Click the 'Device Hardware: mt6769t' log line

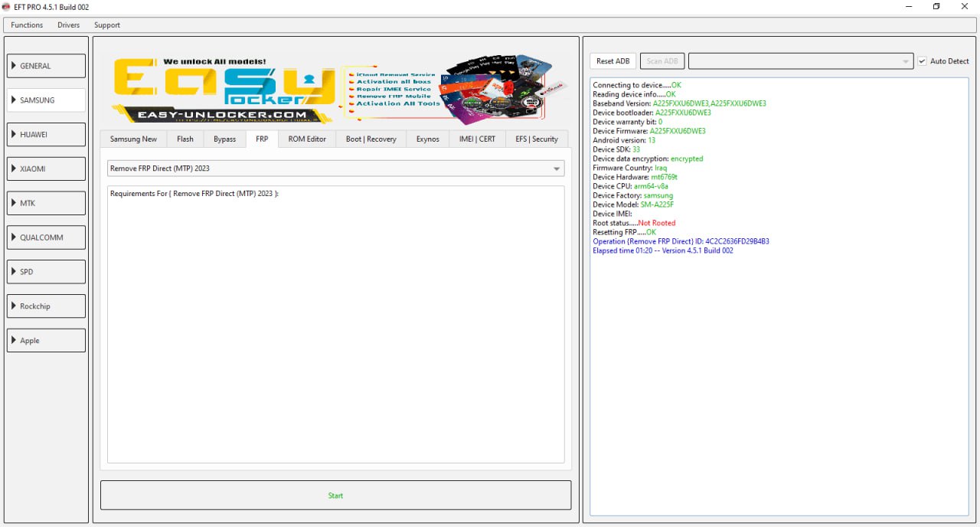pos(635,177)
